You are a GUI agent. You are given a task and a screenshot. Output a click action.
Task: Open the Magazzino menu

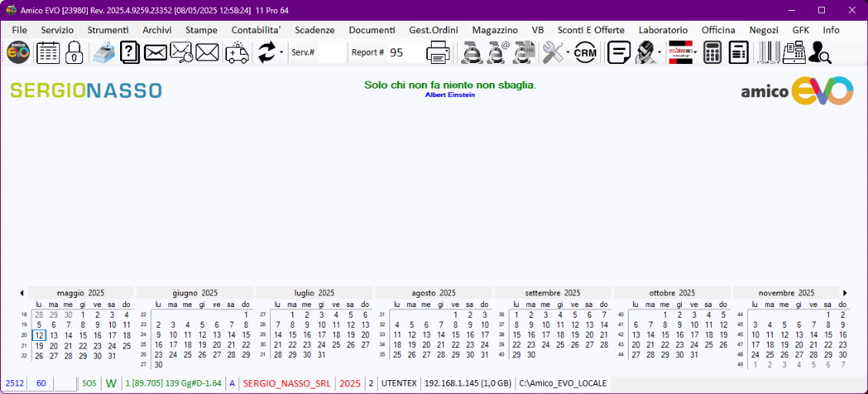point(495,29)
